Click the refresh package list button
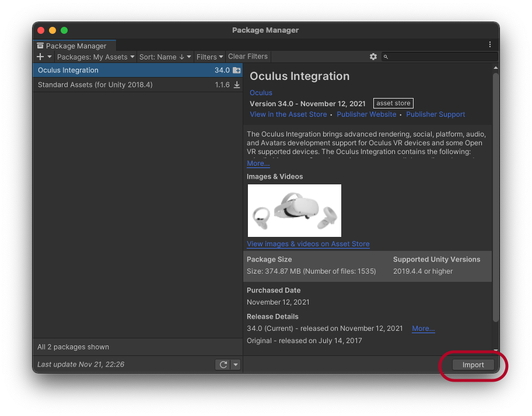The width and height of the screenshot is (532, 416). pos(223,365)
